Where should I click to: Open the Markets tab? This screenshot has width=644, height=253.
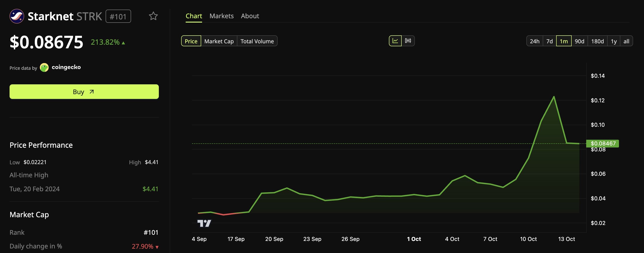click(x=221, y=16)
